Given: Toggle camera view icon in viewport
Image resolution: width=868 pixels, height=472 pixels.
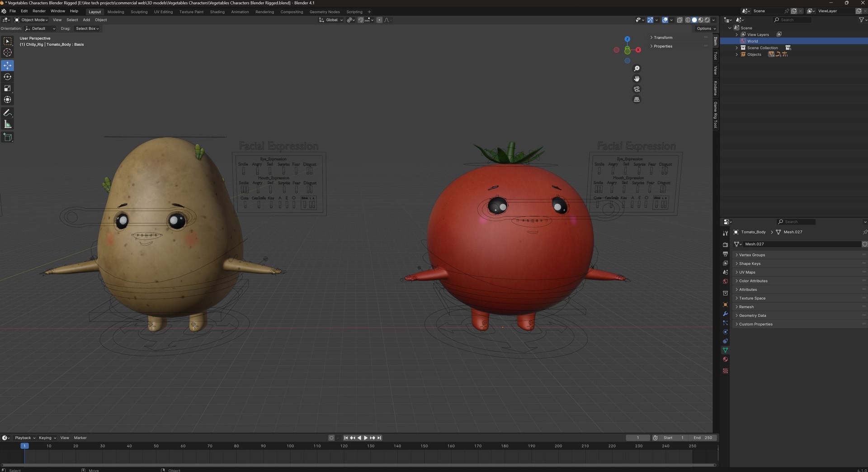Looking at the screenshot, I should point(637,89).
